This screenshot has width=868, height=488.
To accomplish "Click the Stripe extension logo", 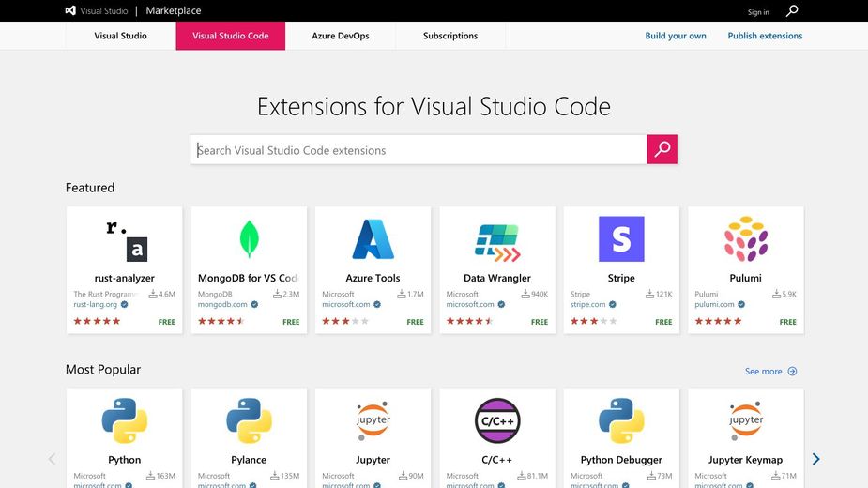I will pos(621,239).
